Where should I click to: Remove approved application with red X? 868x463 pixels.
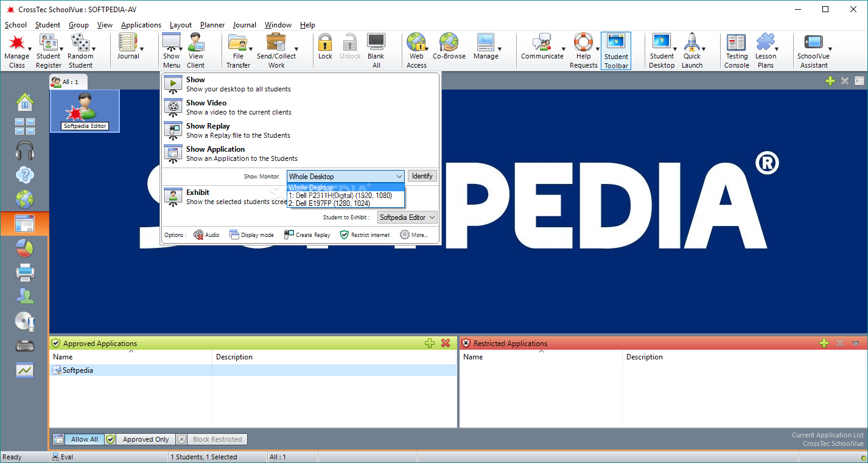(x=446, y=343)
